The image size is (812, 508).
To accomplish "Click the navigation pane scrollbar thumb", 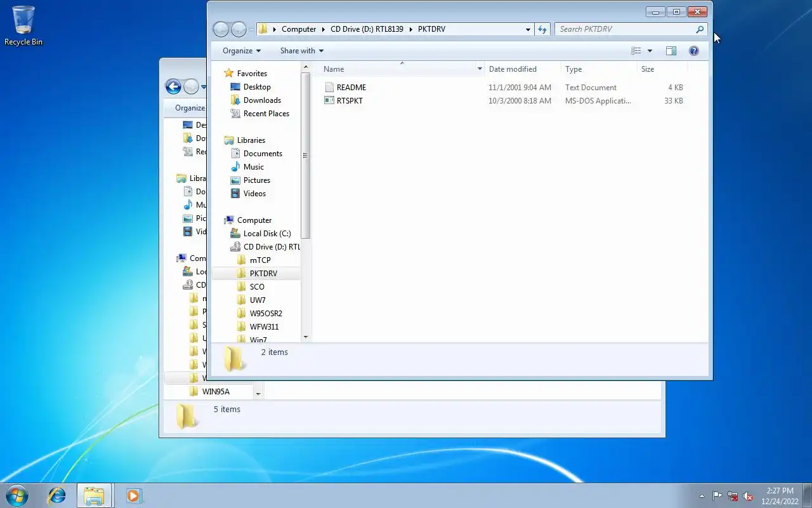I will coord(306,156).
